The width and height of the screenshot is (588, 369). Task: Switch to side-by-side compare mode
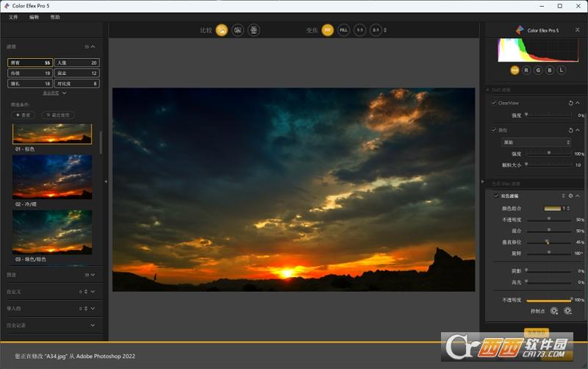click(254, 30)
